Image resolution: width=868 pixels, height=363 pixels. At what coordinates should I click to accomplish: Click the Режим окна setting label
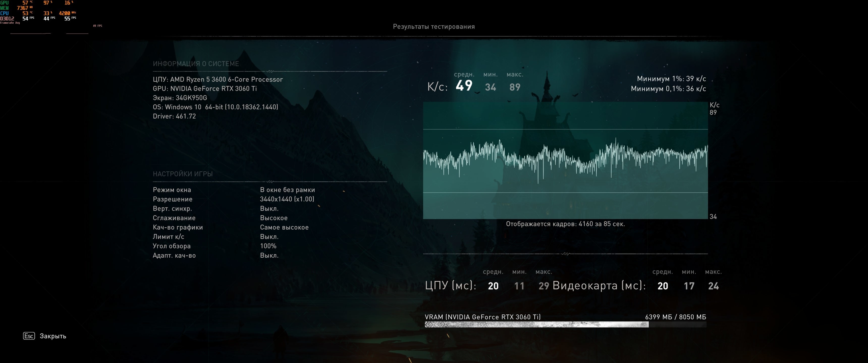[x=172, y=190]
